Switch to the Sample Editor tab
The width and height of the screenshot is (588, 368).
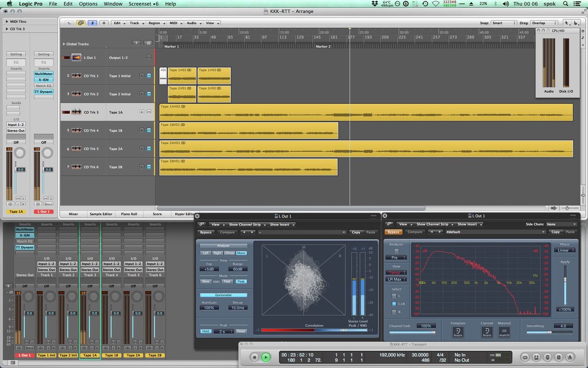pyautogui.click(x=101, y=214)
